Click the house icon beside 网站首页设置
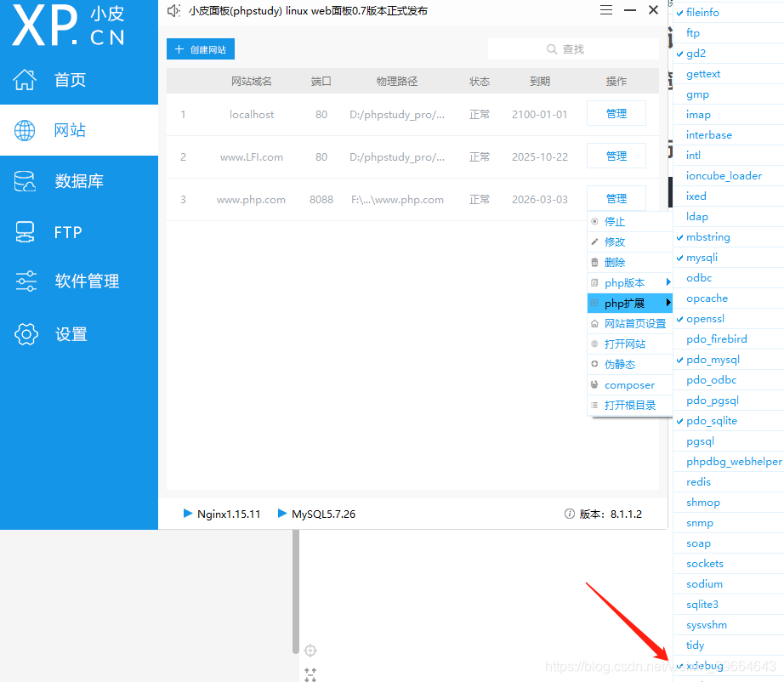 (x=594, y=323)
